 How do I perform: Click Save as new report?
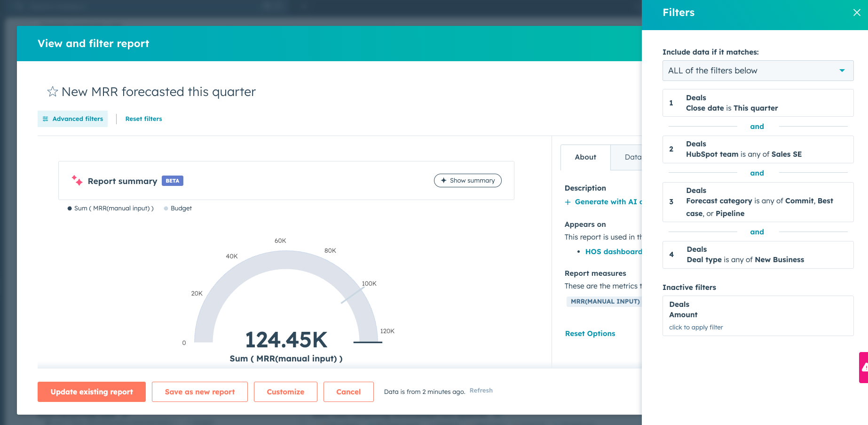tap(199, 392)
